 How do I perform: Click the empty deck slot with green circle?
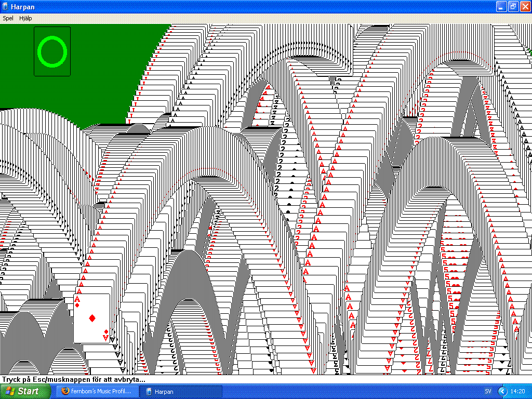tap(52, 51)
